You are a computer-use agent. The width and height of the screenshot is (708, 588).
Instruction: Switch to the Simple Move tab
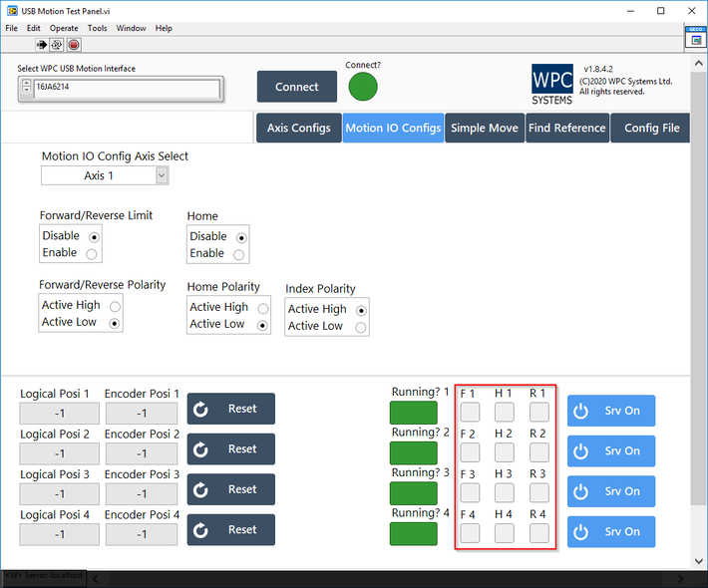coord(484,128)
